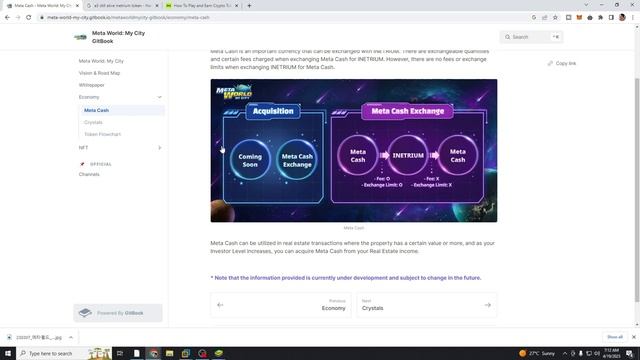The width and height of the screenshot is (640, 360).
Task: Open the MetaMask fox extension
Action: 579,18
